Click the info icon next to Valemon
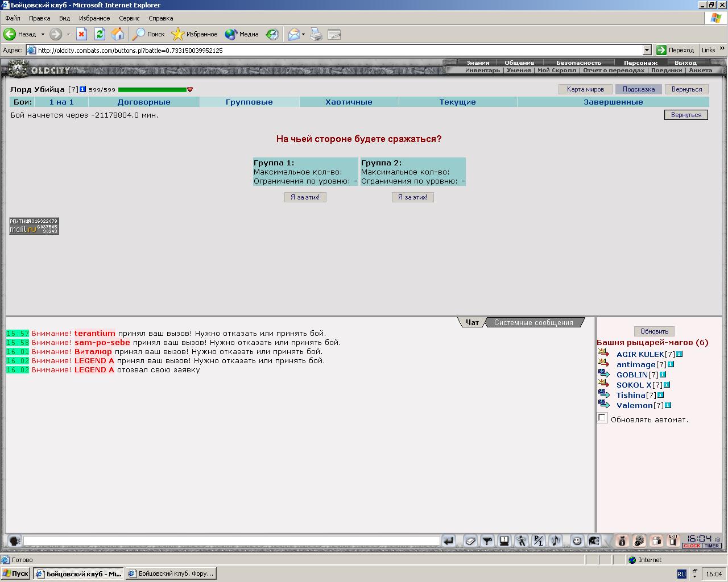728x582 pixels. [668, 405]
